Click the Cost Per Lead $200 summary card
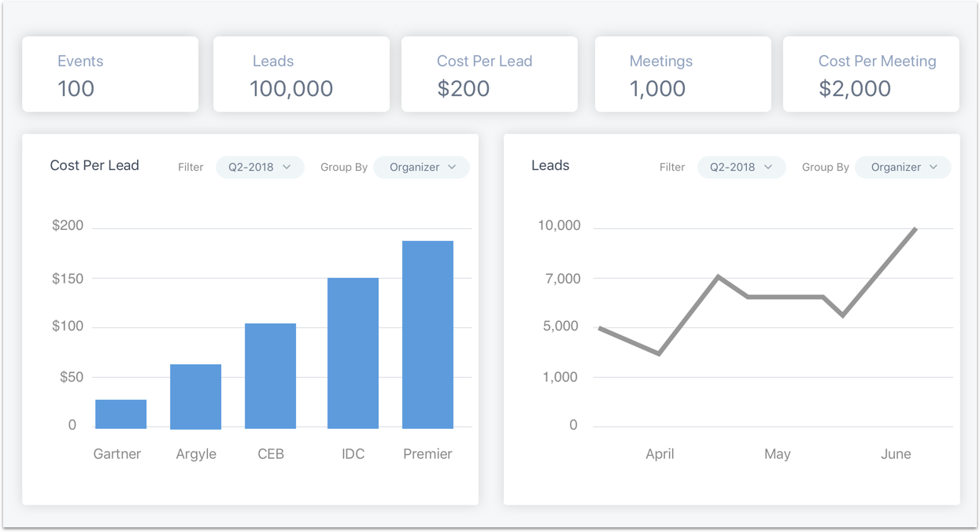 pos(490,74)
